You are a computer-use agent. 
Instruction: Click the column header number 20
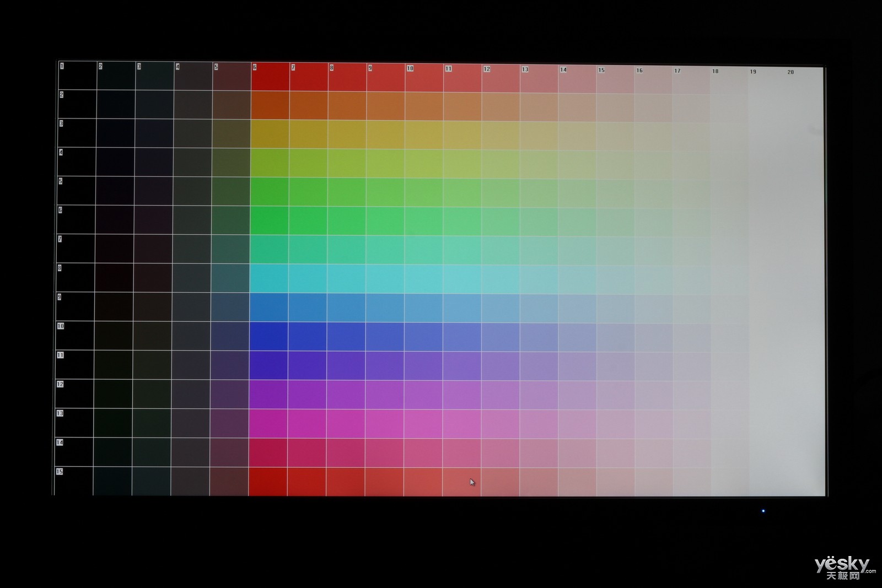coord(790,72)
